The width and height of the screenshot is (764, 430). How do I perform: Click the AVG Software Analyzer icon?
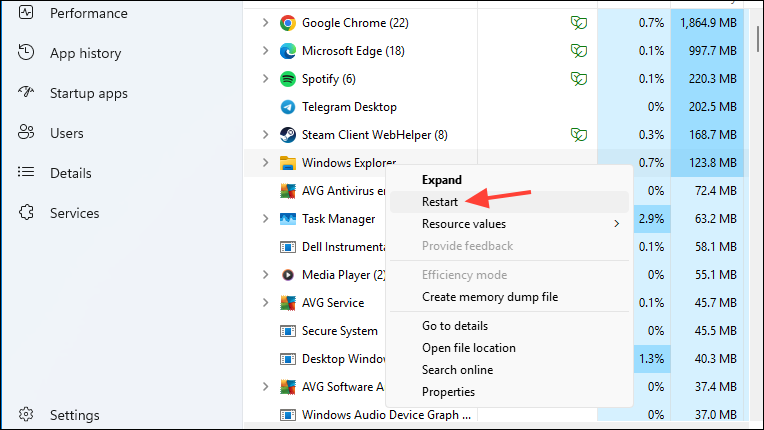tap(287, 387)
